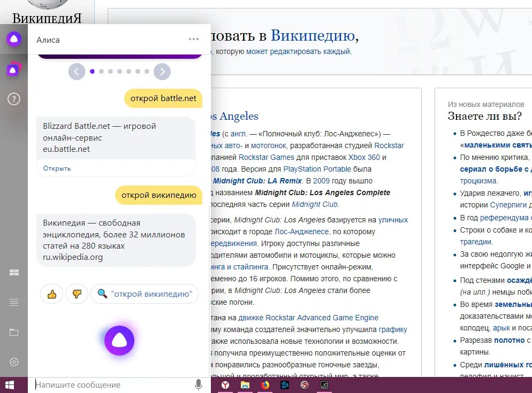This screenshot has height=393, width=532.
Task: Like the answer with thumbs up
Action: pos(52,294)
